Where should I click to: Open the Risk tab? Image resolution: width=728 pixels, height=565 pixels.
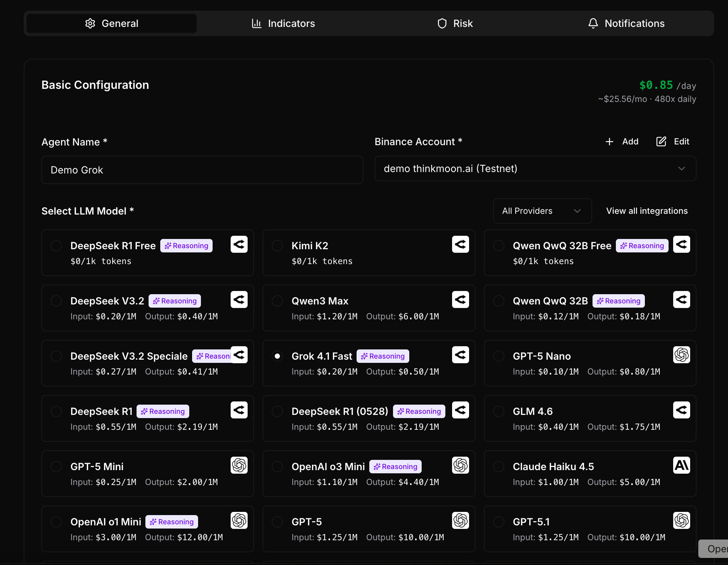pos(455,23)
